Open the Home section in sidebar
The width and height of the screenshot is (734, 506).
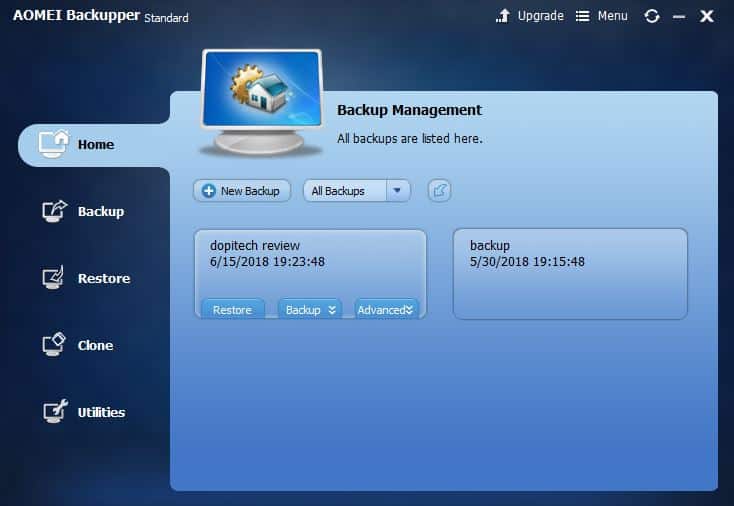(x=94, y=145)
